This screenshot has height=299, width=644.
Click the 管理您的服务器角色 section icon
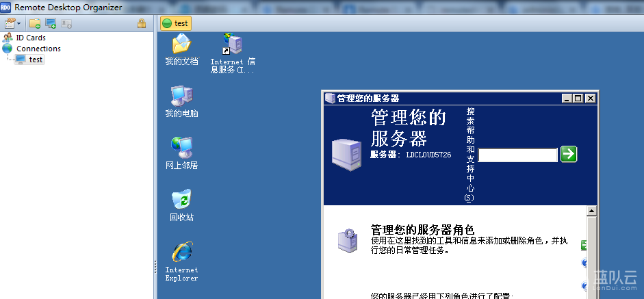[346, 240]
